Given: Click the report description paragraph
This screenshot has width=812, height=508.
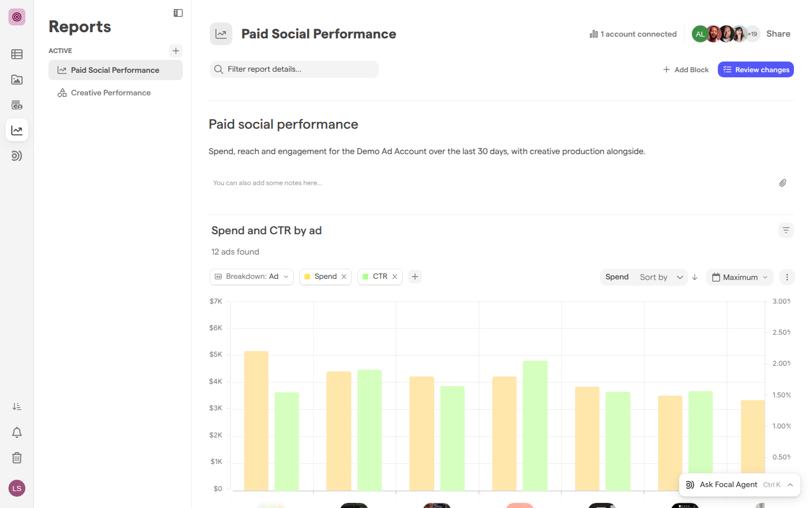Looking at the screenshot, I should point(427,151).
